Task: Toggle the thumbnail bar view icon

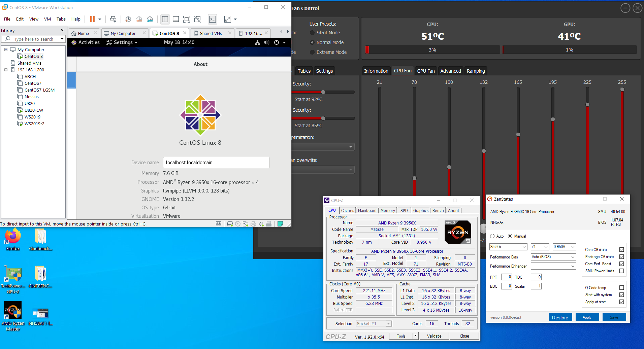Action: [176, 19]
